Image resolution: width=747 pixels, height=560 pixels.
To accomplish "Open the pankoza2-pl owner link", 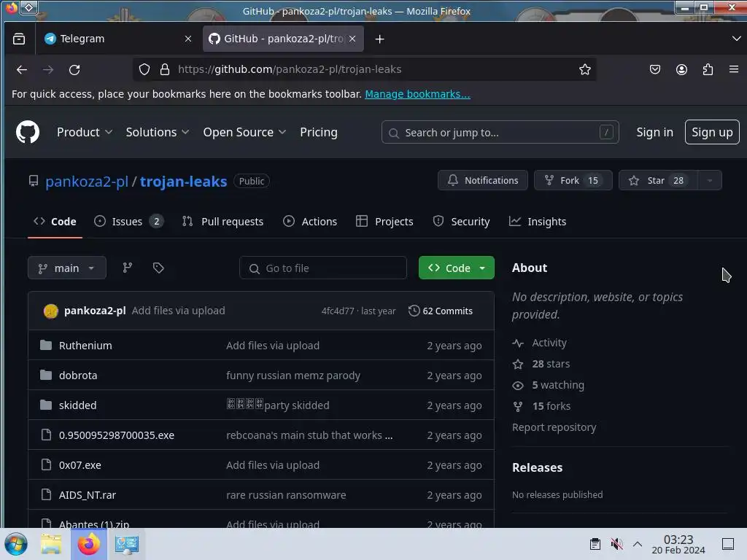I will point(87,182).
